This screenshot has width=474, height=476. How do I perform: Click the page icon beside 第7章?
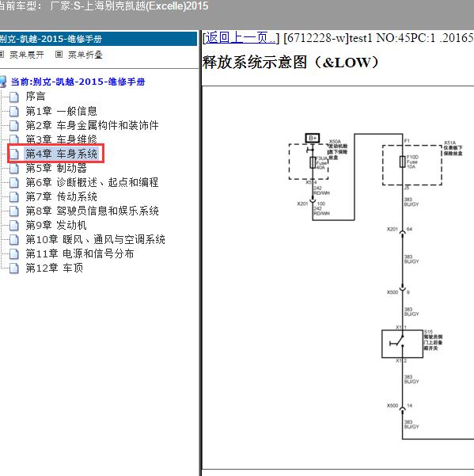coord(14,197)
